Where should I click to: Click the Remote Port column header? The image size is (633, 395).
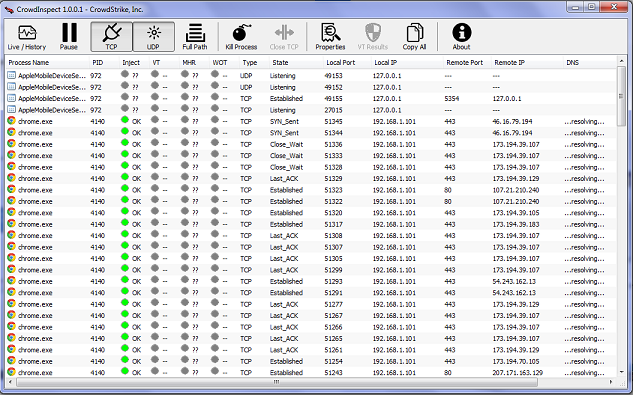pos(467,63)
